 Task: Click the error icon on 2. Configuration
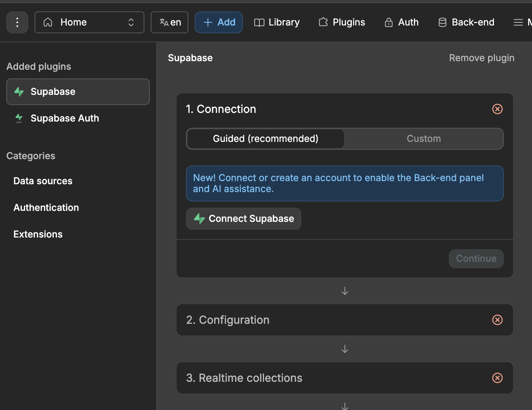[497, 320]
